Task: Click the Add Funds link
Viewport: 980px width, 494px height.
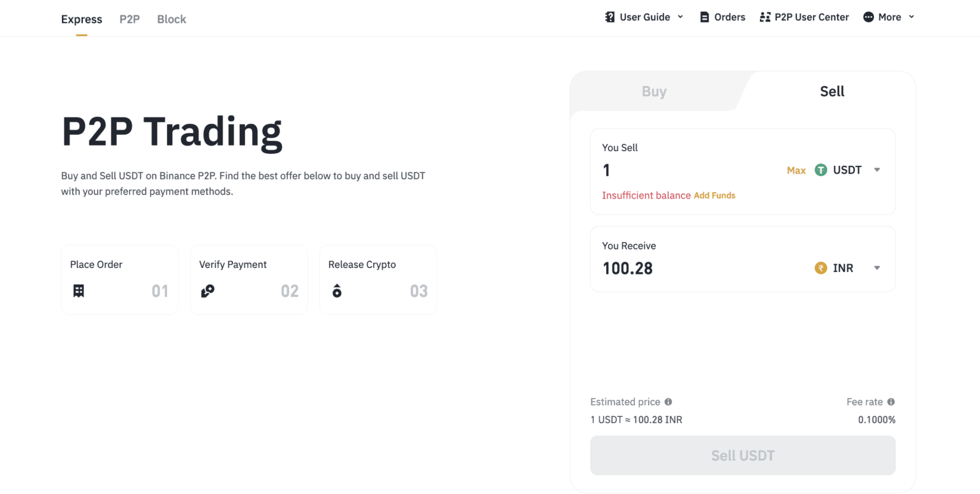Action: 715,195
